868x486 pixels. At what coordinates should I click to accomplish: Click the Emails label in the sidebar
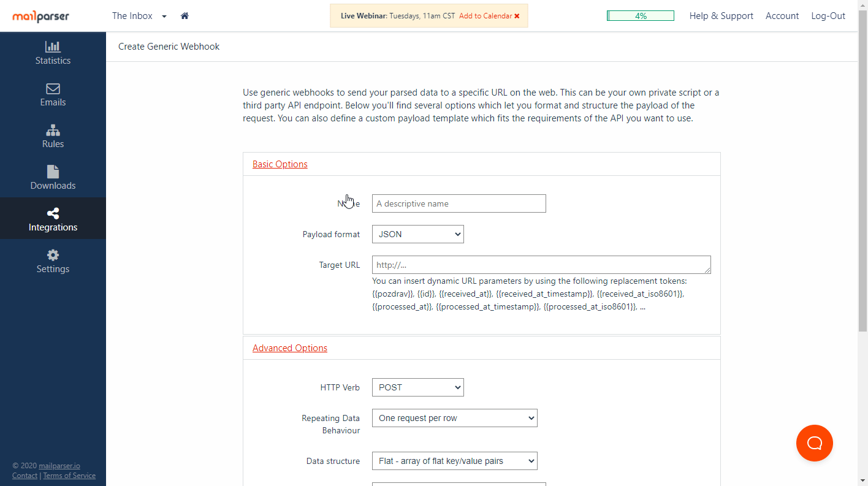pyautogui.click(x=53, y=102)
